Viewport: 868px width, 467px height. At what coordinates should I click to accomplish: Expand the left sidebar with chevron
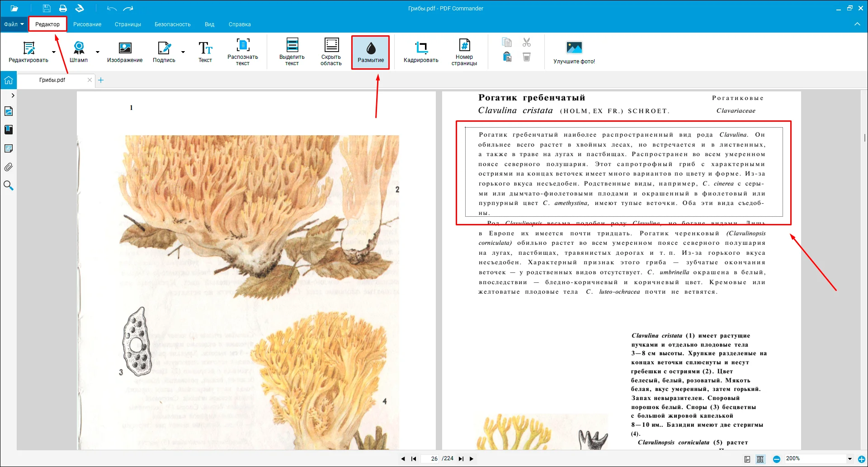click(13, 95)
